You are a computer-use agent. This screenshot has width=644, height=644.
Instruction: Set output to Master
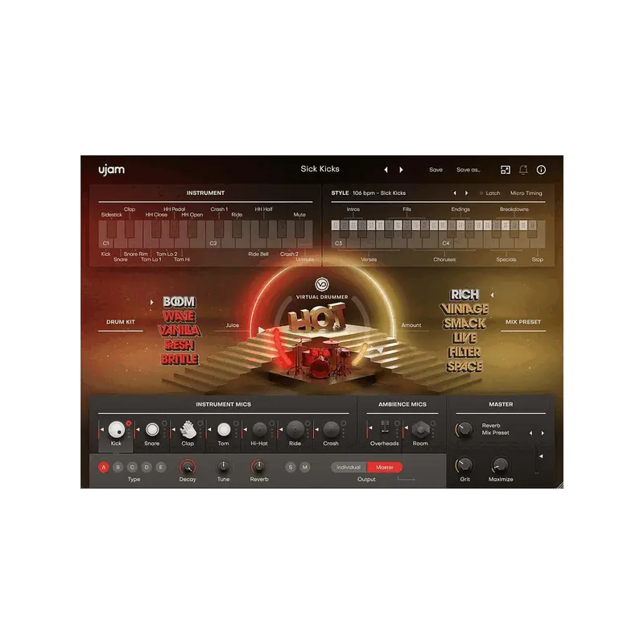[x=385, y=468]
